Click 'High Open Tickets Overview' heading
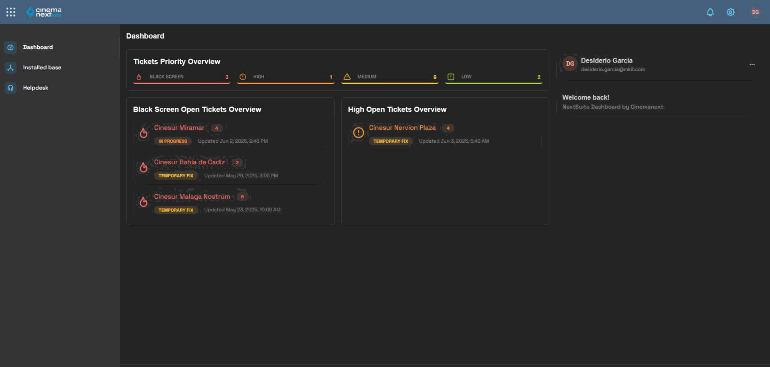This screenshot has height=367, width=770. click(x=397, y=110)
